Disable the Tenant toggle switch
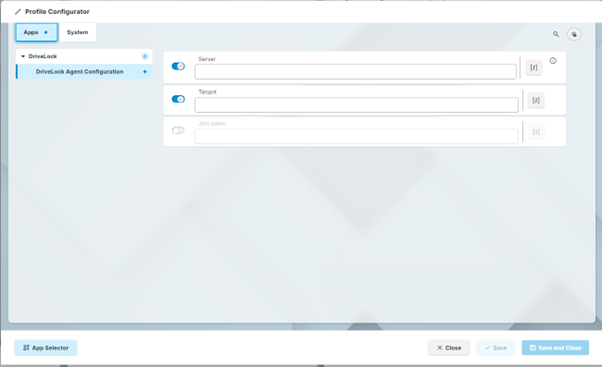602x367 pixels. click(178, 99)
